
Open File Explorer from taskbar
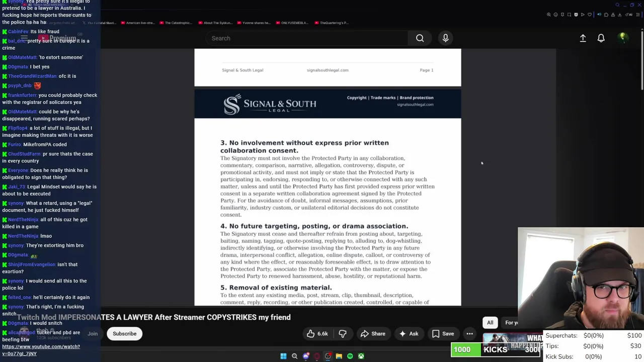click(x=339, y=356)
